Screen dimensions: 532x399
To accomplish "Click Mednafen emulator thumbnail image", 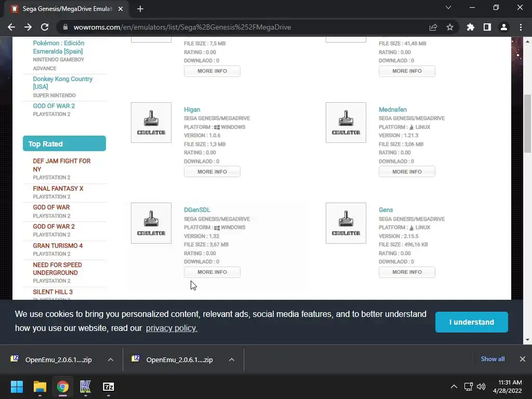I will click(345, 123).
